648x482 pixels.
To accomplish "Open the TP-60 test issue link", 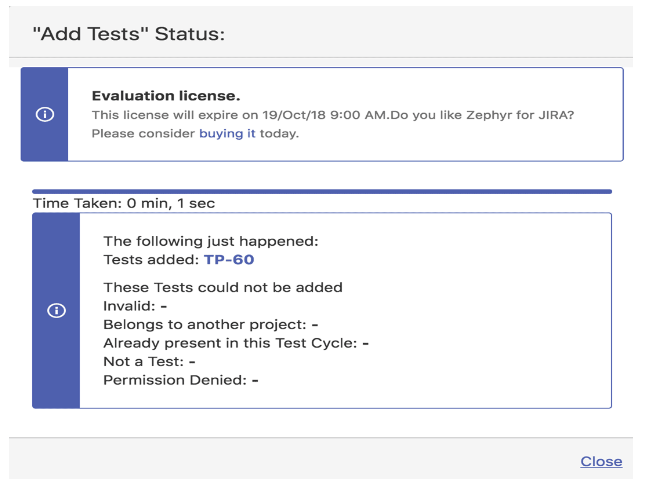I will [229, 260].
